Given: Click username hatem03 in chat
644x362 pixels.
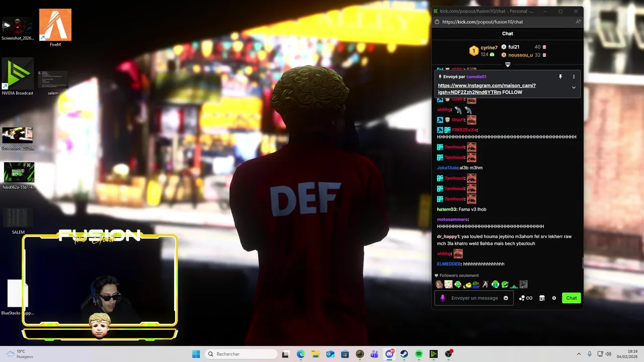Looking at the screenshot, I should 446,209.
